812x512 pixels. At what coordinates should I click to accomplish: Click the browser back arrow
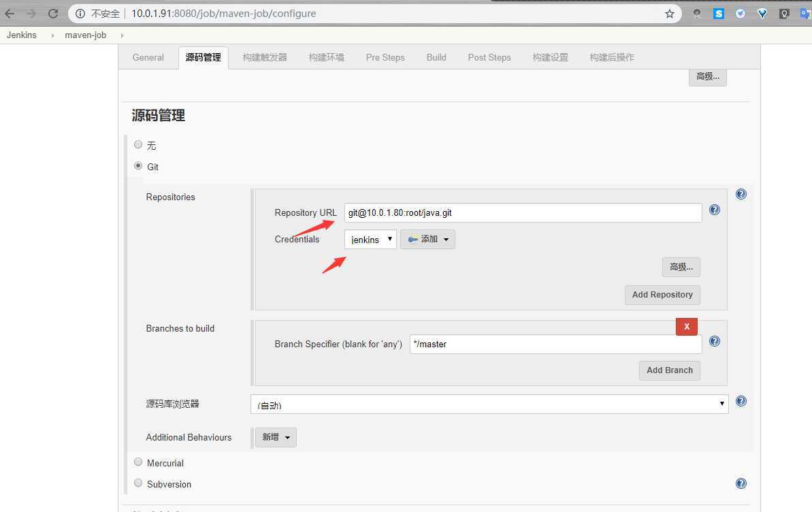10,14
